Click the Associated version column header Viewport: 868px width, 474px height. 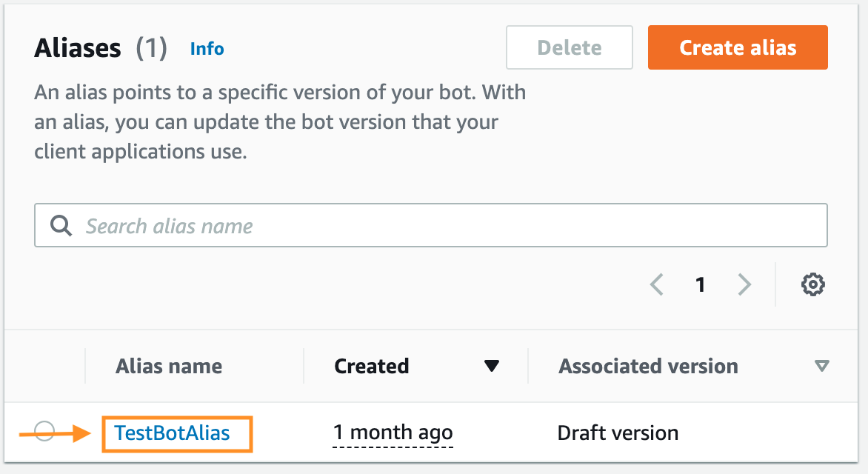[x=648, y=366]
